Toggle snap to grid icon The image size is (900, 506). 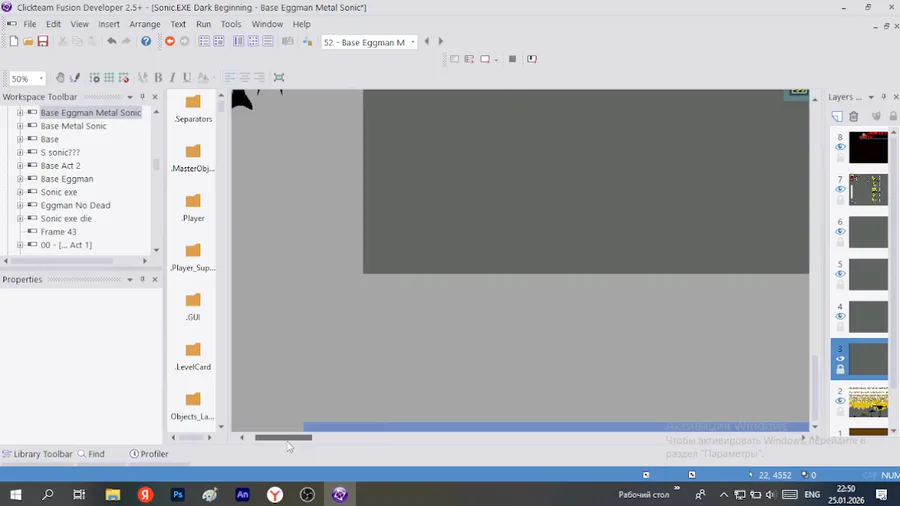pyautogui.click(x=123, y=77)
